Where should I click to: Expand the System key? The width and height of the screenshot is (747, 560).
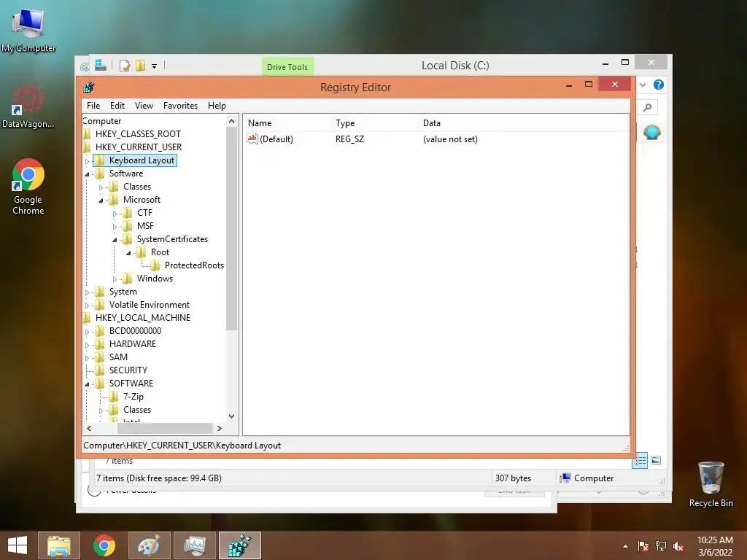(87, 292)
